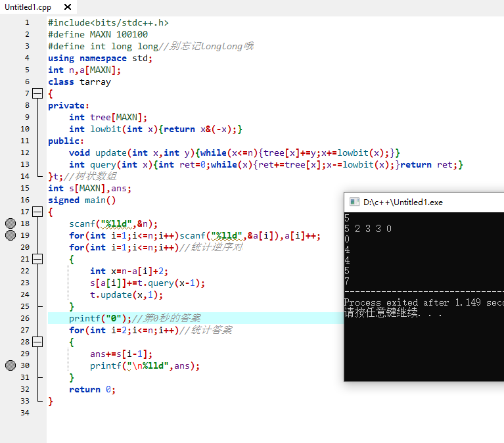The width and height of the screenshot is (504, 443).
Task: Toggle the breakpoint marker on line 19
Action: tap(11, 235)
